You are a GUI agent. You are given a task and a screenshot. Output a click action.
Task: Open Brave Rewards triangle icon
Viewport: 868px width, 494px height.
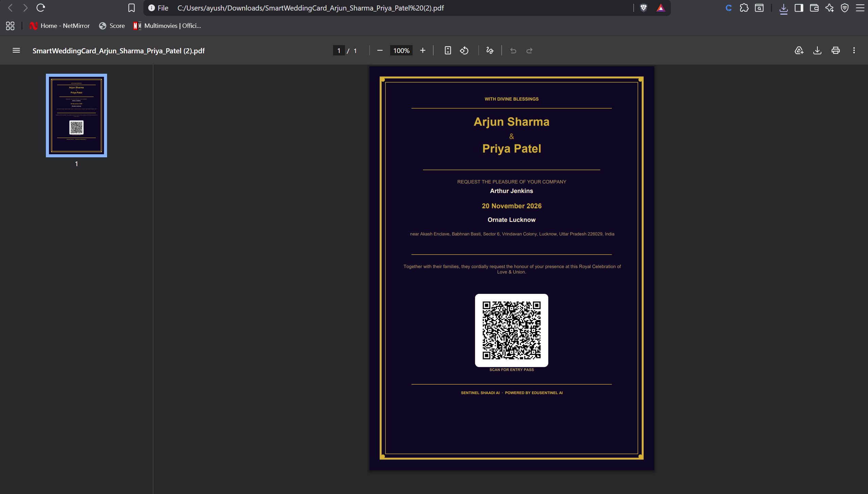[x=661, y=8]
